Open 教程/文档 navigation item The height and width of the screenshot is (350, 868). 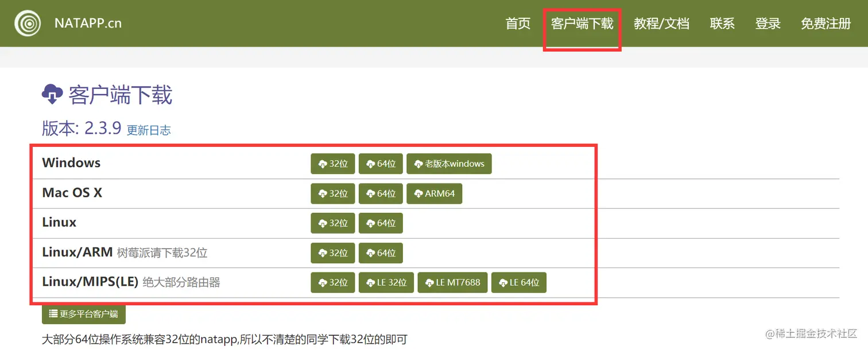pyautogui.click(x=661, y=24)
